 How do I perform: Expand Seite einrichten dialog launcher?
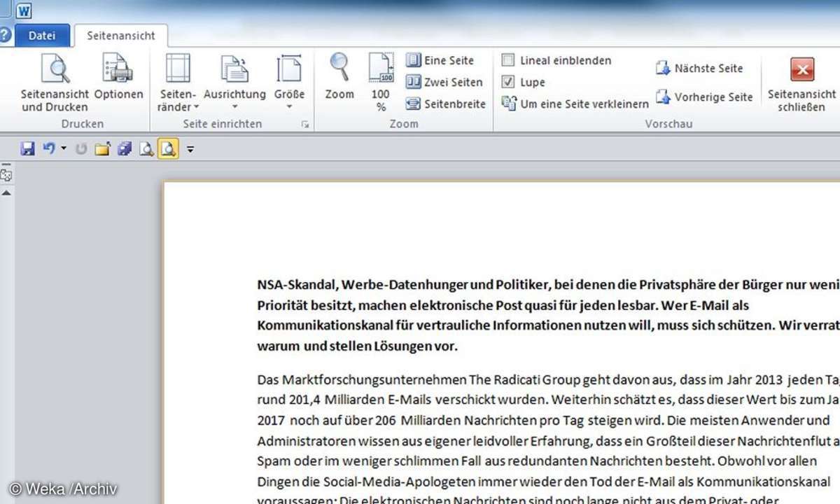(304, 124)
